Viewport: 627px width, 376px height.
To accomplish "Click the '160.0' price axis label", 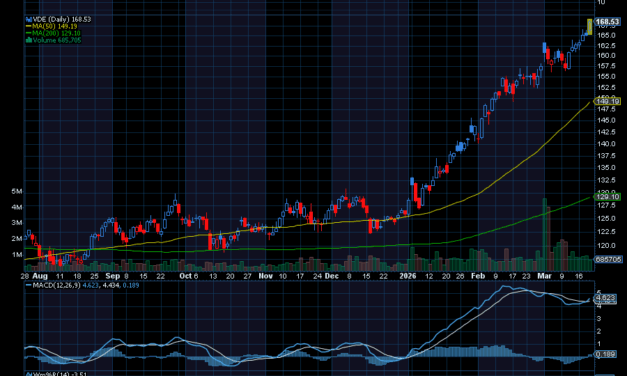I will click(x=607, y=56).
